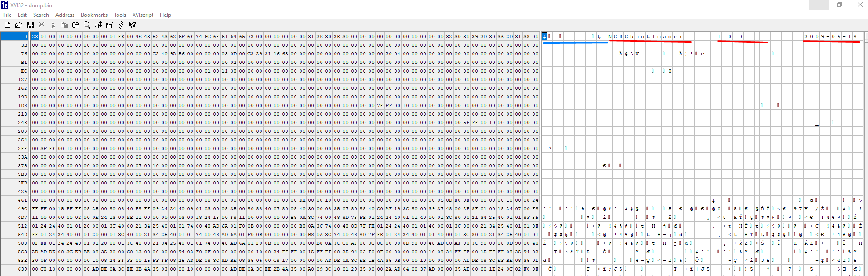Click the row address label 127
This screenshot has height=276, width=868.
(15, 79)
